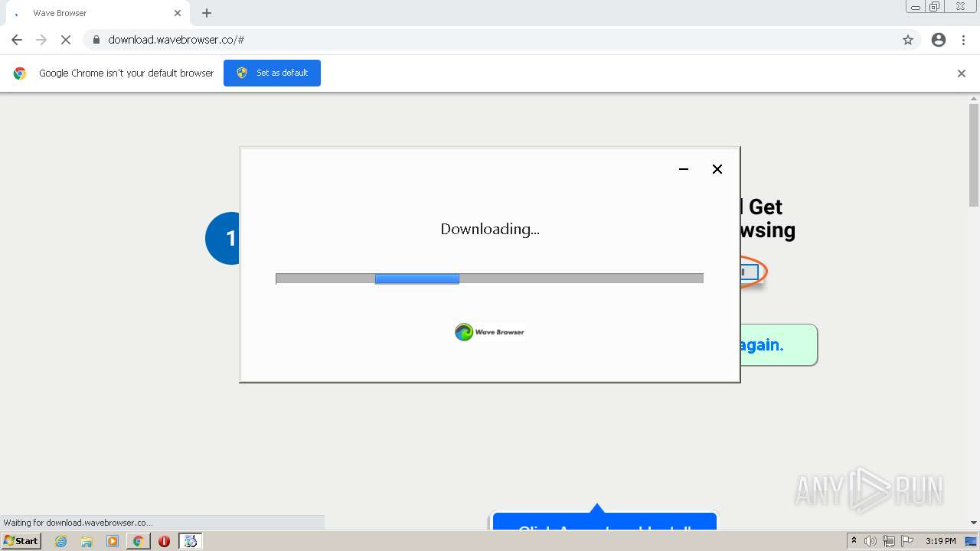Open a new tab with plus button
Screen dimensions: 980x551
tap(207, 13)
